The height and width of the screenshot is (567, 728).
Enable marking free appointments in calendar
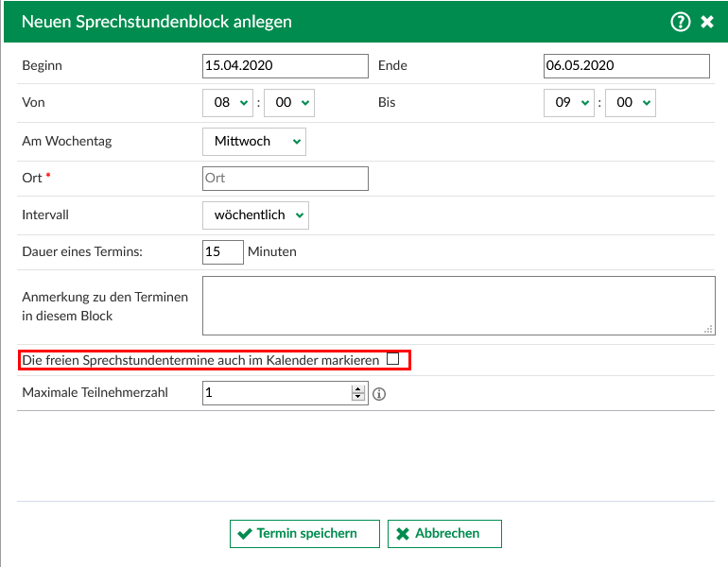click(392, 359)
